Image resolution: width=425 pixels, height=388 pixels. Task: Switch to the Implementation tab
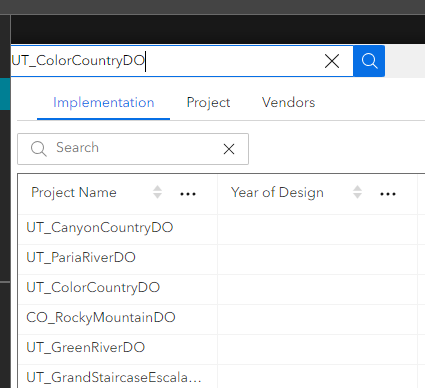[x=103, y=103]
